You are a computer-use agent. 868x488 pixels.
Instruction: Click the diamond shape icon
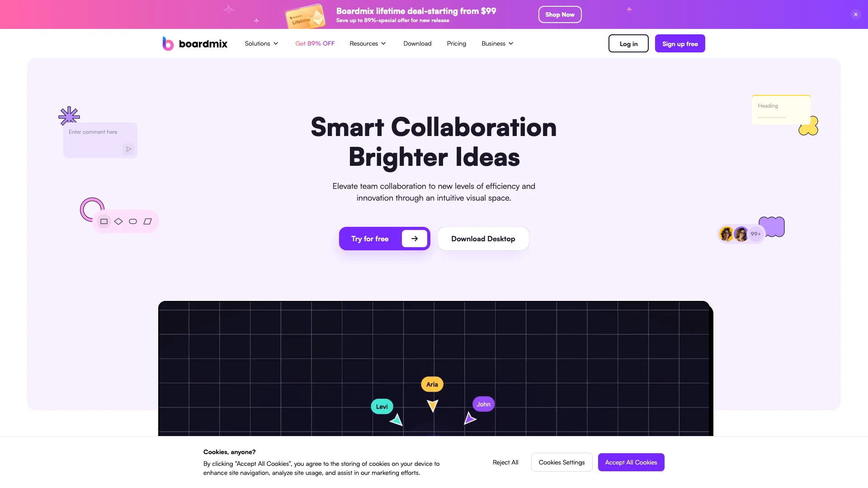pyautogui.click(x=118, y=221)
